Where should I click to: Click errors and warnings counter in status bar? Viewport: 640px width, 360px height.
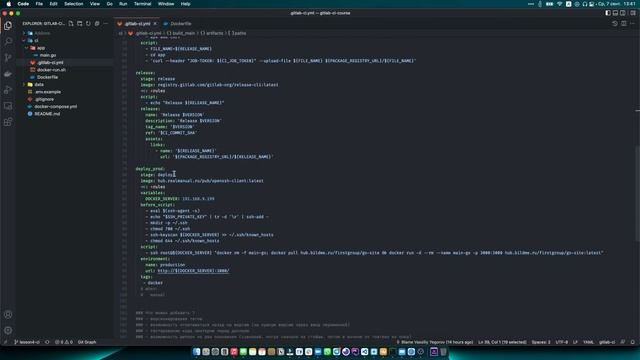(64, 342)
